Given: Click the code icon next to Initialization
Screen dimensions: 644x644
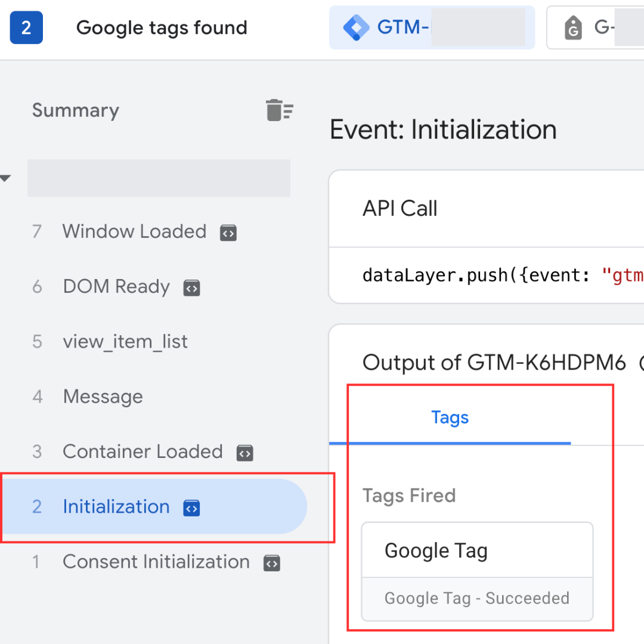Looking at the screenshot, I should pos(191,508).
